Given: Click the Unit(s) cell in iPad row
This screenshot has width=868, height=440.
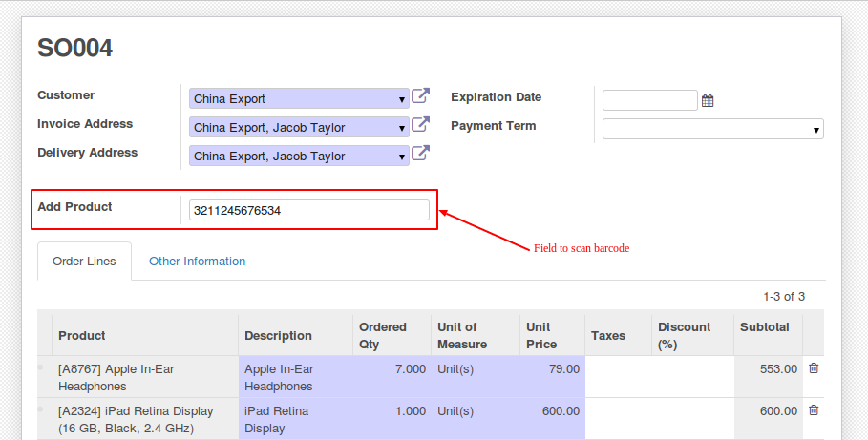Looking at the screenshot, I should coord(476,419).
